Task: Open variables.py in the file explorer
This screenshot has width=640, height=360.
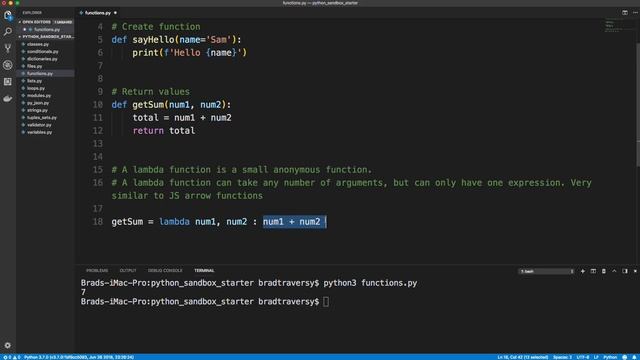Action: (x=40, y=132)
